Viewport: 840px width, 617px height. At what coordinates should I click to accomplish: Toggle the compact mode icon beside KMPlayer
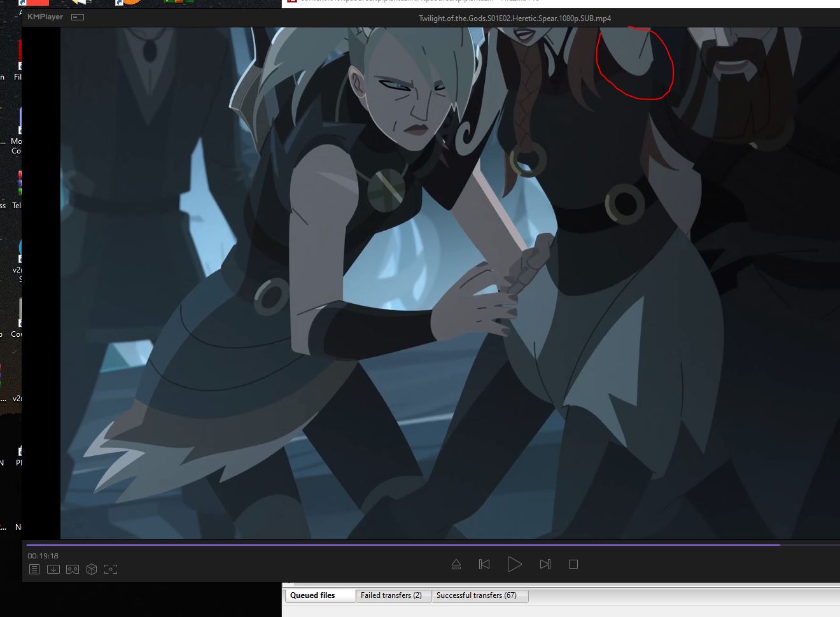pyautogui.click(x=78, y=17)
